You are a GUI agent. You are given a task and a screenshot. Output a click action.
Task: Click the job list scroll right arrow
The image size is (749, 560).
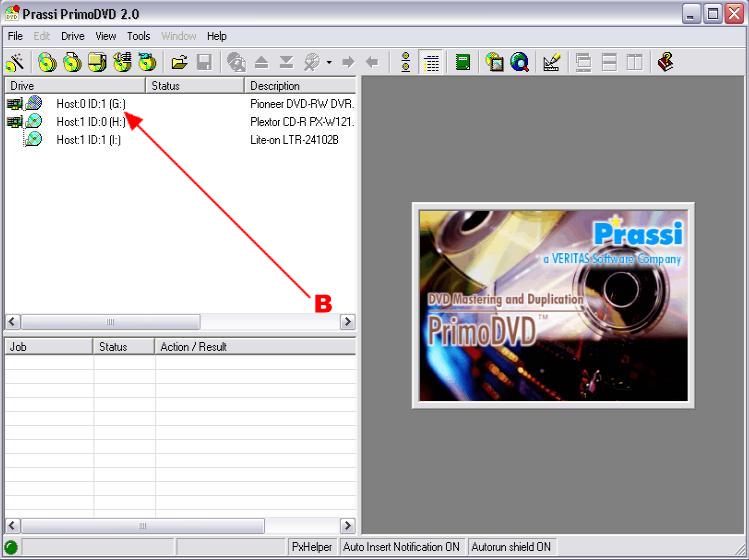tap(348, 526)
